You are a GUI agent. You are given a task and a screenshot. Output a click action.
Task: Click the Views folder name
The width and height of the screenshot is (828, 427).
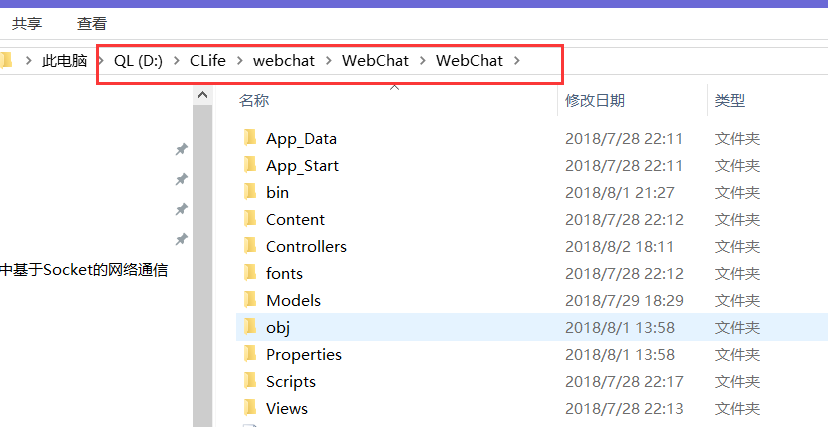click(x=287, y=409)
